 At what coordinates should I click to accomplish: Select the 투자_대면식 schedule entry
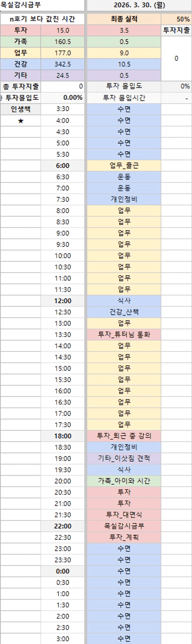(124, 515)
